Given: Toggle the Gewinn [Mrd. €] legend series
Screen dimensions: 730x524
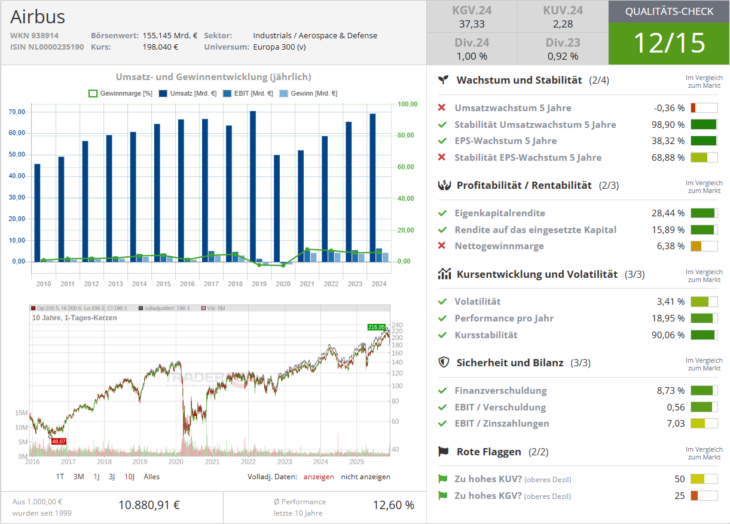Looking at the screenshot, I should 305,93.
